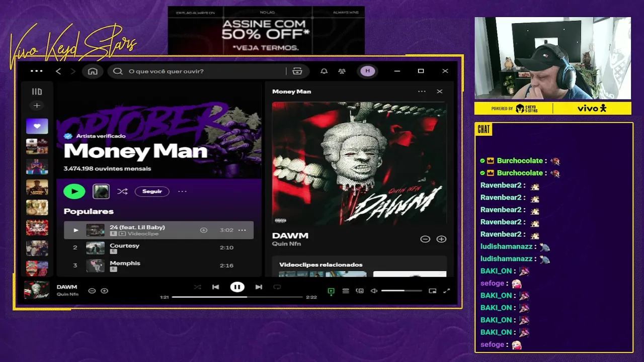Open the Liked Songs heart playlist

tap(37, 126)
